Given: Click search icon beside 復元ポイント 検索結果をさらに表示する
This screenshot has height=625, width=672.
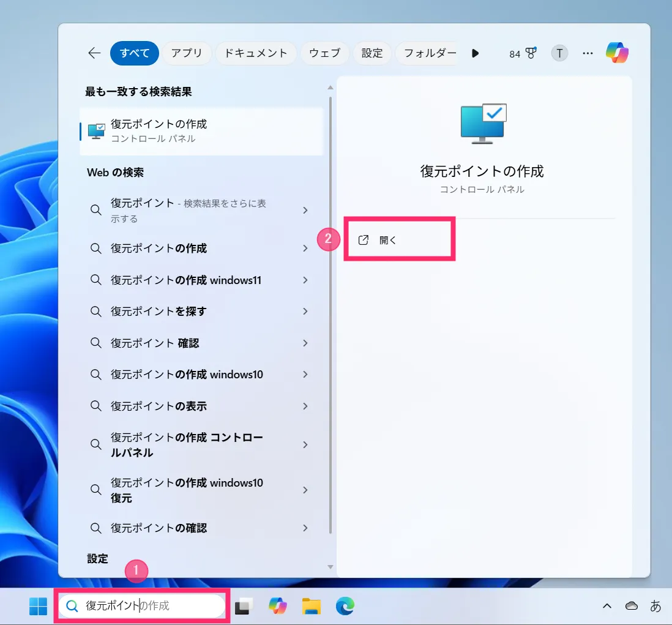Looking at the screenshot, I should [96, 210].
